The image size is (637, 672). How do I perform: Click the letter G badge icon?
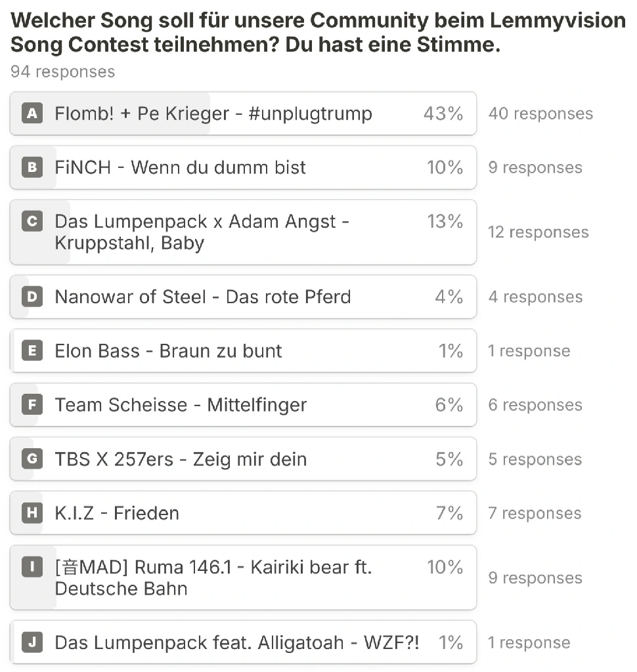32,459
